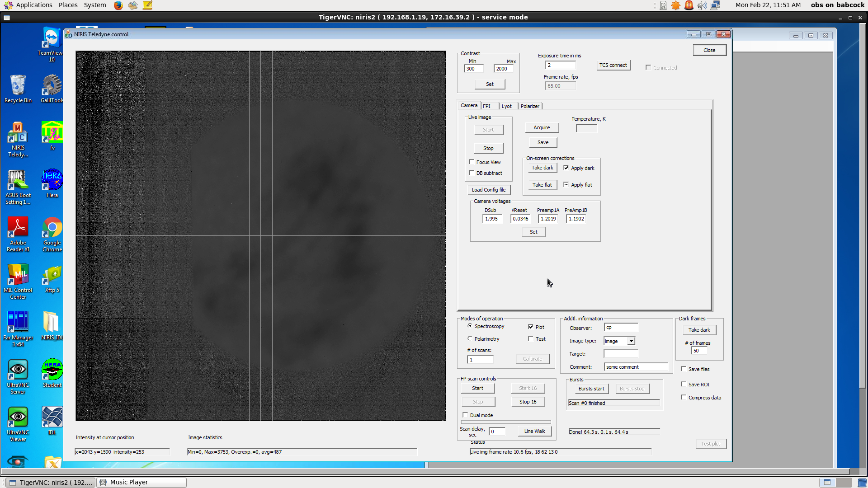Open TeamViewer 10 desktop icon

(x=51, y=44)
